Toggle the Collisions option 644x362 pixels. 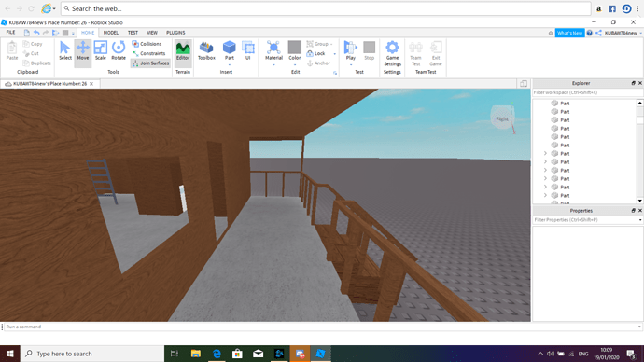coord(147,44)
